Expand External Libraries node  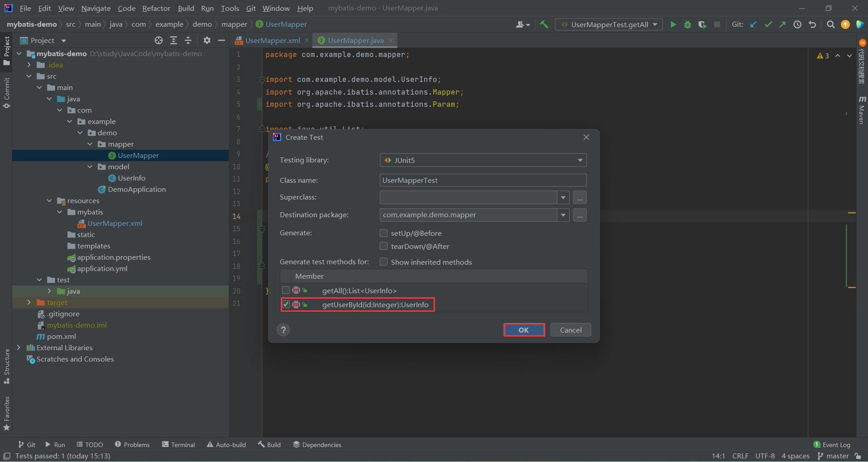point(19,348)
